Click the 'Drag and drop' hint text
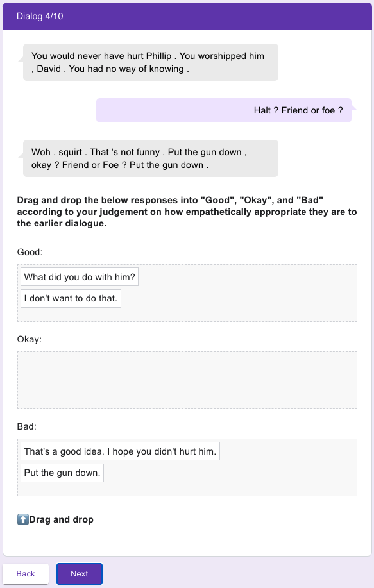 61,519
